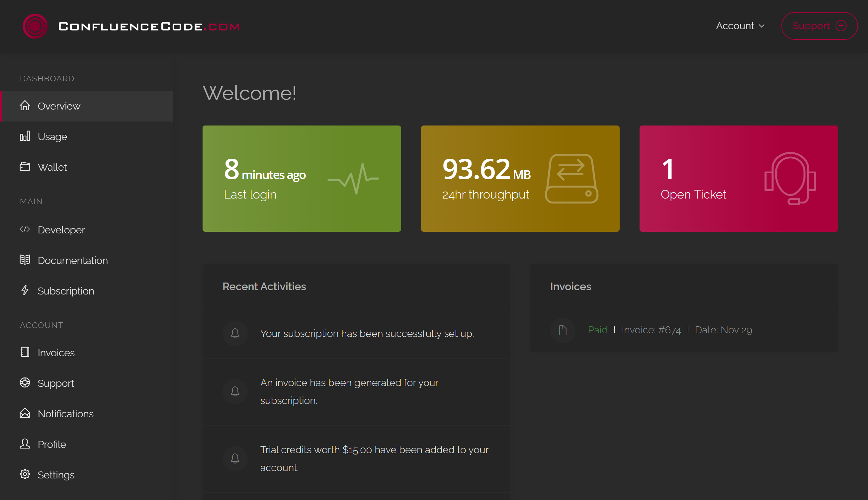Viewport: 868px width, 500px height.
Task: Open the Invoices sidebar item
Action: 56,353
